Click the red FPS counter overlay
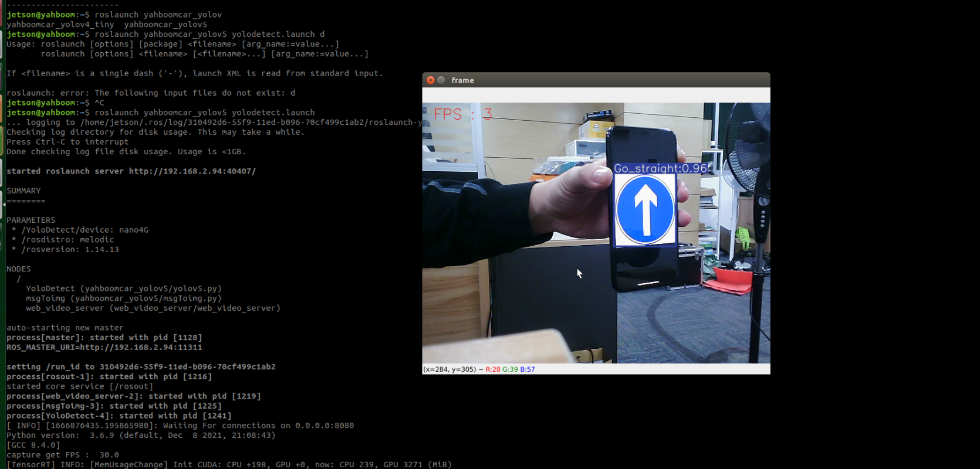 462,114
